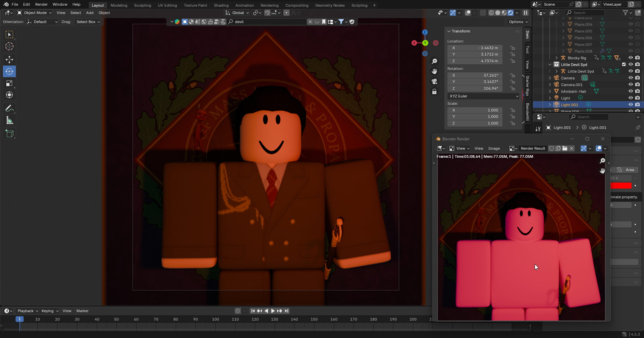Open the Object Mode dropdown
644x338 pixels.
pos(35,13)
